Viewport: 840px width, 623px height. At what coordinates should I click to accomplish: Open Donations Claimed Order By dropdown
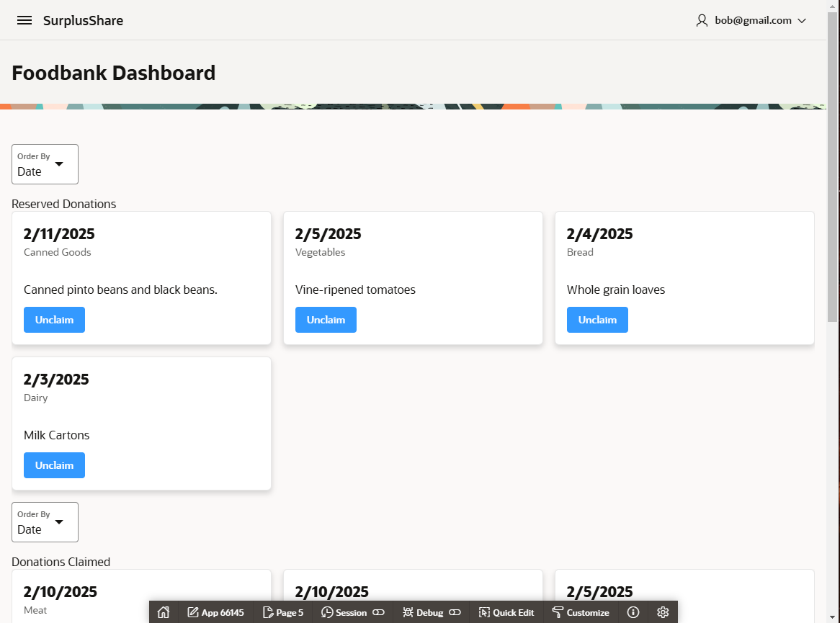45,521
